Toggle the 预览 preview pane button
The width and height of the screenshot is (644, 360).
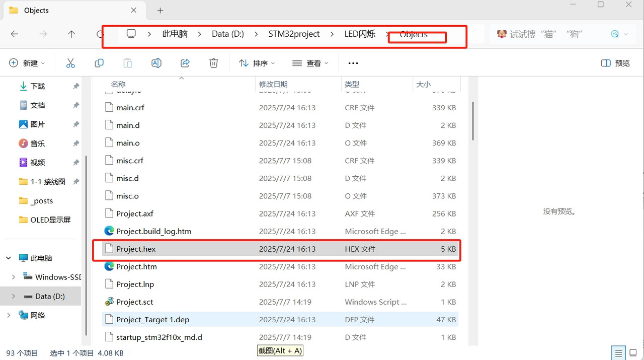pyautogui.click(x=616, y=63)
